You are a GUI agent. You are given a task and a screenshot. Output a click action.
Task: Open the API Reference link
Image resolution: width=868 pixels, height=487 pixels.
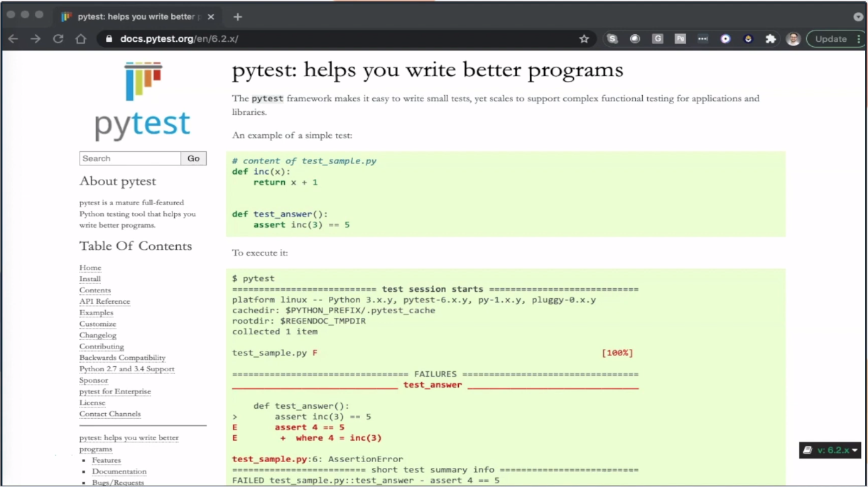point(104,302)
